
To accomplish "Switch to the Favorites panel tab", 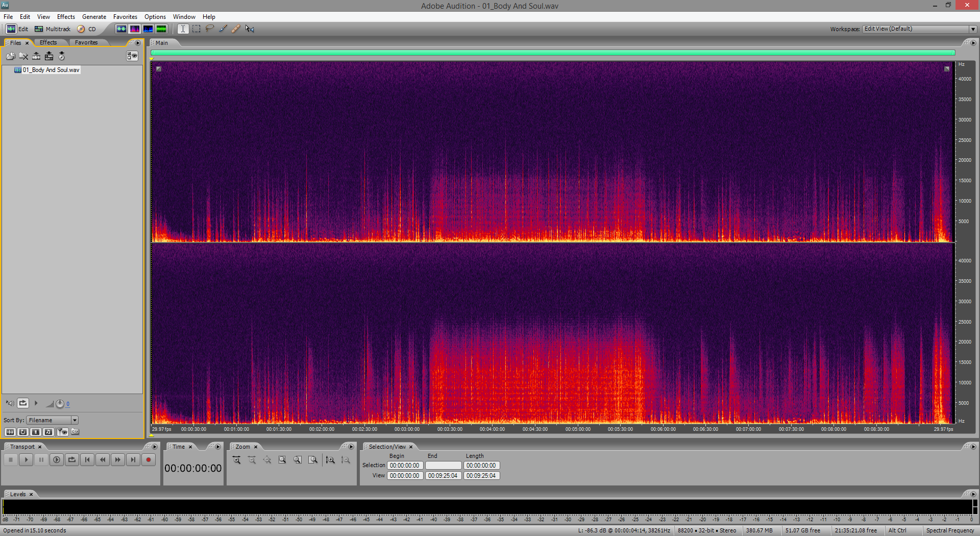I will [x=86, y=42].
